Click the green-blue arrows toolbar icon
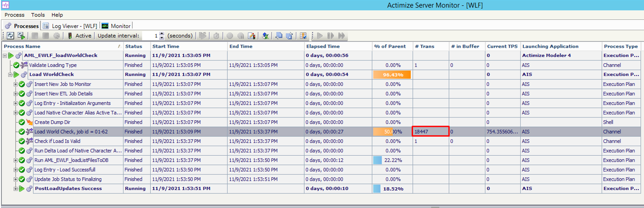This screenshot has height=208, width=644. point(265,36)
